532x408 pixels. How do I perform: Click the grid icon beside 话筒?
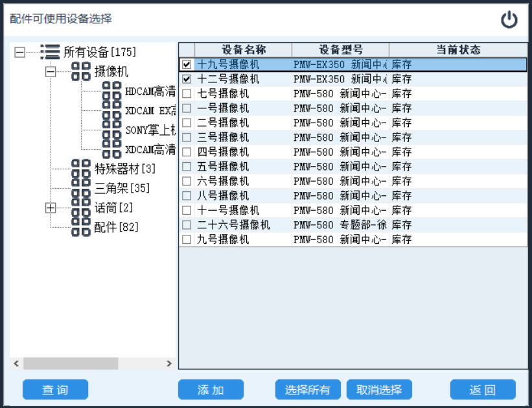81,208
